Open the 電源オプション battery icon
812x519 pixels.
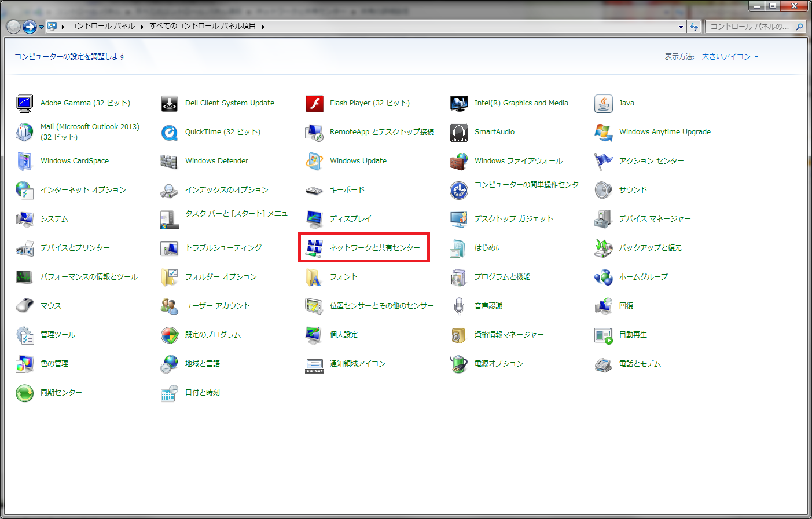[459, 364]
